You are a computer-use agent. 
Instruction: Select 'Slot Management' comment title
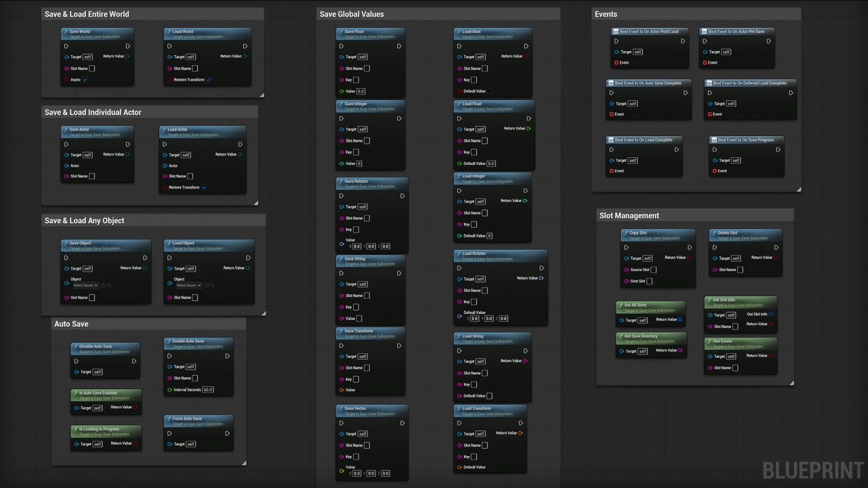pos(629,216)
